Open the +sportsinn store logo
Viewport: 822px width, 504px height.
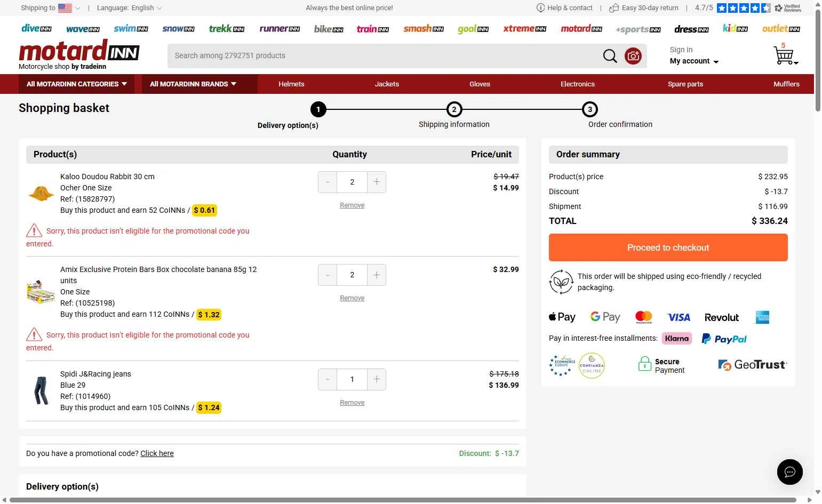(638, 29)
